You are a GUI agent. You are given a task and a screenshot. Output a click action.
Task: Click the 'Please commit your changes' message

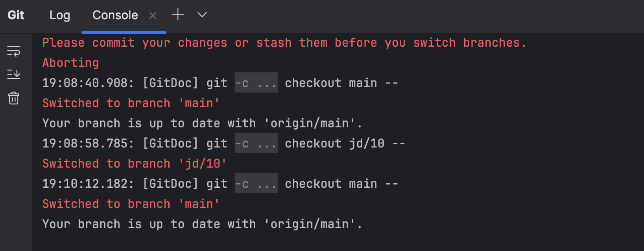point(284,43)
